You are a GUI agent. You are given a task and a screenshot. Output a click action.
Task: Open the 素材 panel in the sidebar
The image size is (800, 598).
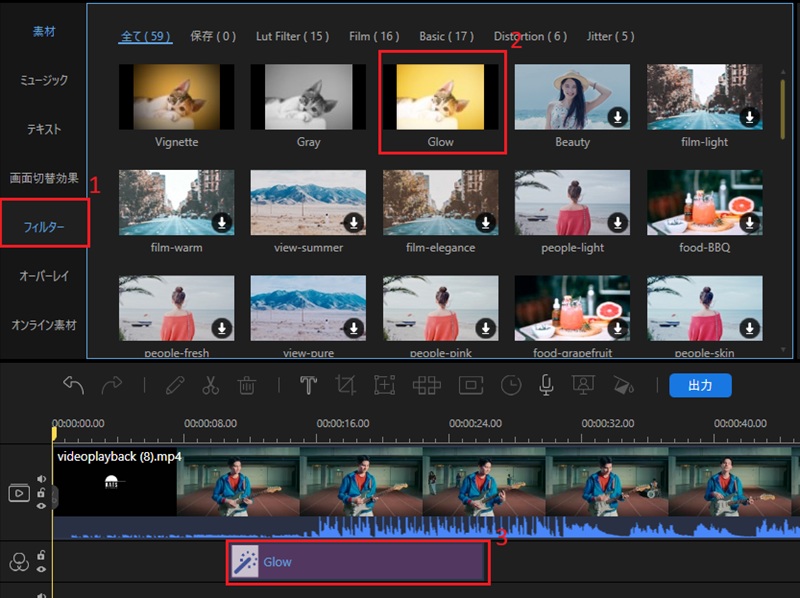point(44,32)
